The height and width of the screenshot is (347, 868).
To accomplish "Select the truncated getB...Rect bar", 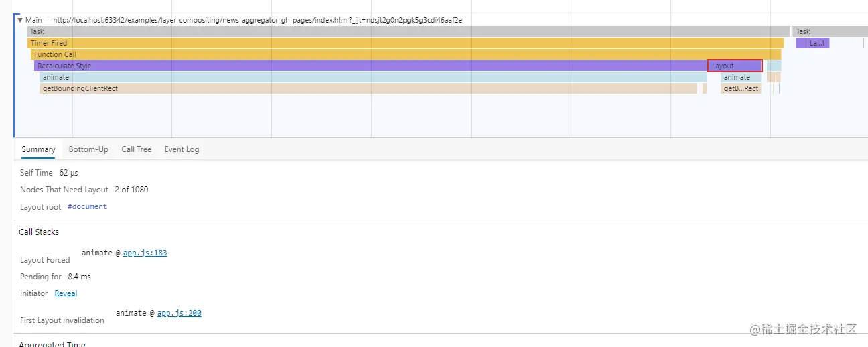I will (741, 88).
